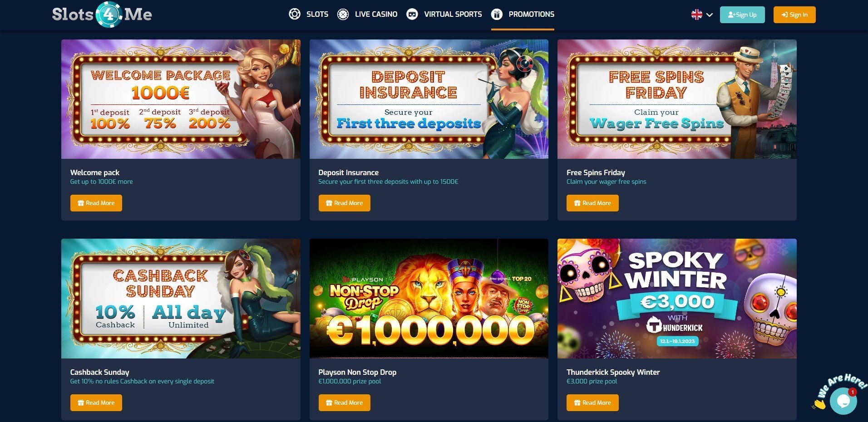This screenshot has height=422, width=868.
Task: Read more about Free Spins Friday
Action: tap(592, 203)
